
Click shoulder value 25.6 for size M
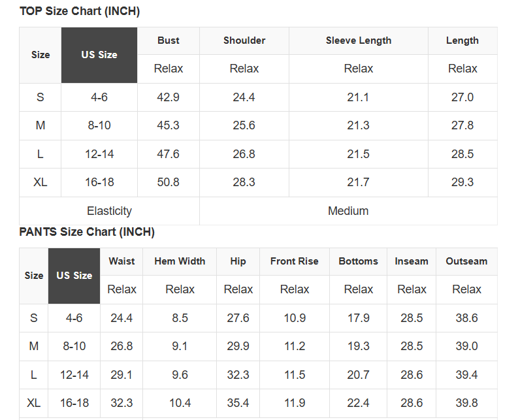pos(244,125)
